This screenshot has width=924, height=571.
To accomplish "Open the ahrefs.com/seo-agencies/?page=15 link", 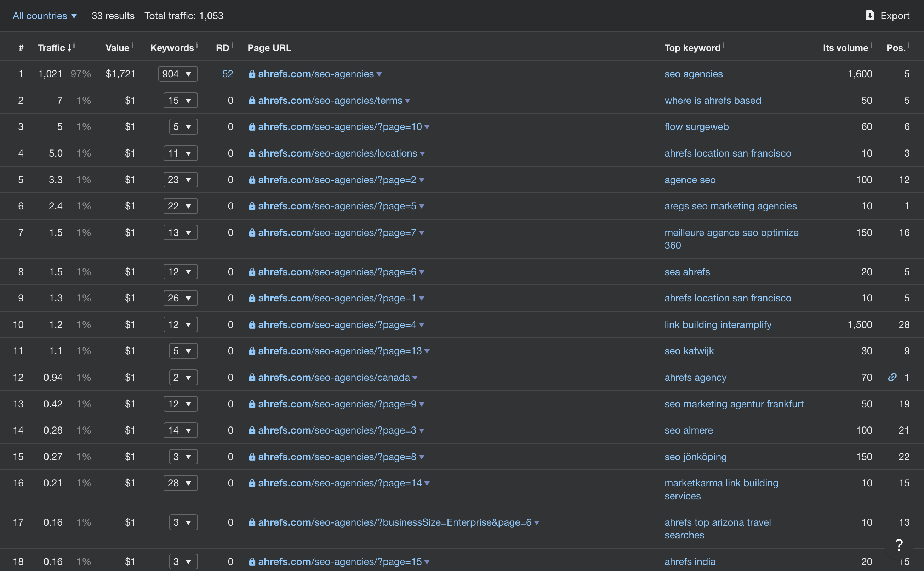I will coord(340,561).
